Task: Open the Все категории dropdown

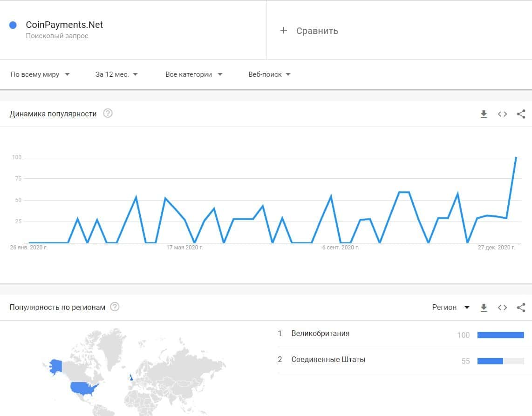Action: [194, 74]
